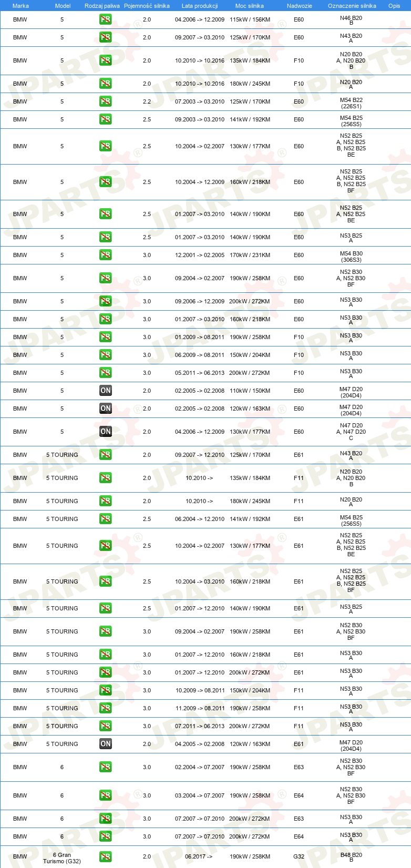Click the PB fuel icon in the N43 B20 E60 row

pos(106,37)
